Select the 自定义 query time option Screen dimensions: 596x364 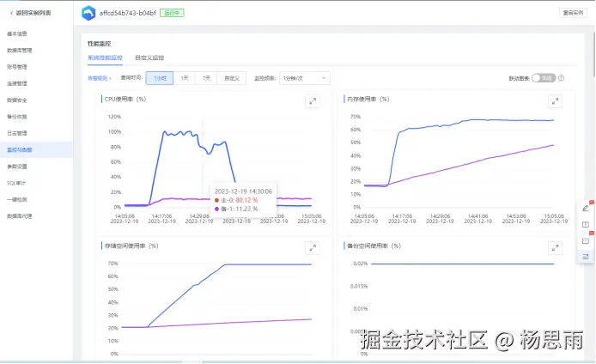point(232,78)
